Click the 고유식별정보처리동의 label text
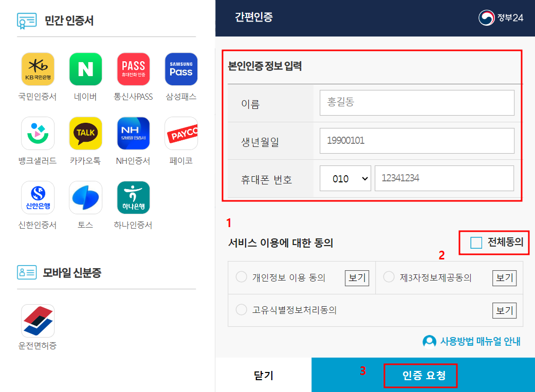535x392 pixels. coord(294,310)
